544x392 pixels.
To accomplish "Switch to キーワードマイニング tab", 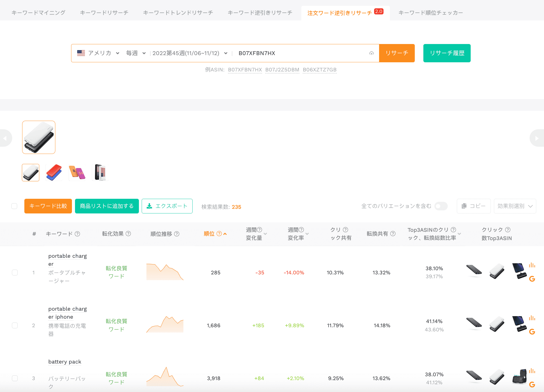I will coord(38,13).
